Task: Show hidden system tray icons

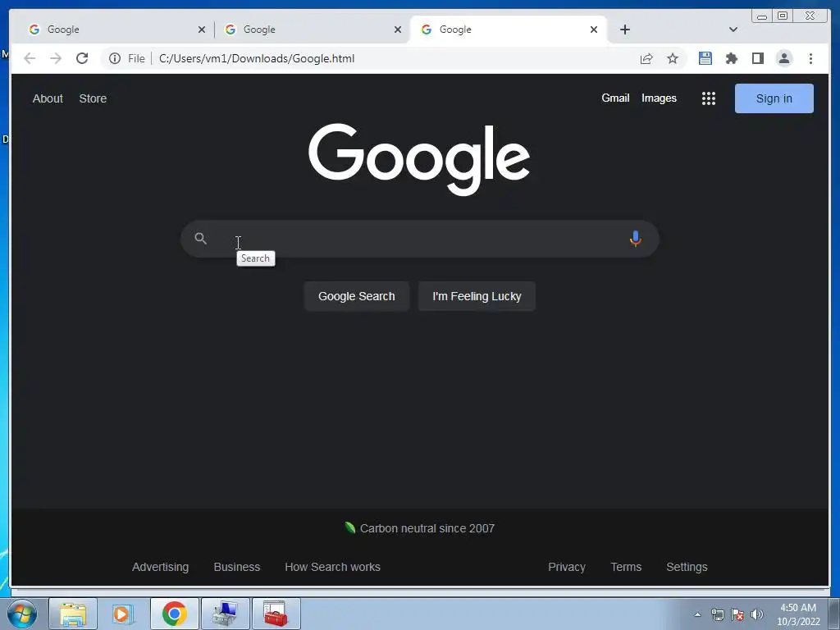Action: 697,614
